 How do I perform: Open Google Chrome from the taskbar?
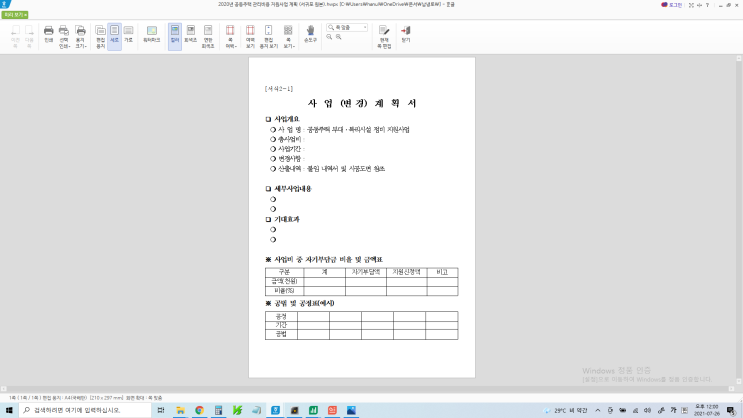coord(199,410)
